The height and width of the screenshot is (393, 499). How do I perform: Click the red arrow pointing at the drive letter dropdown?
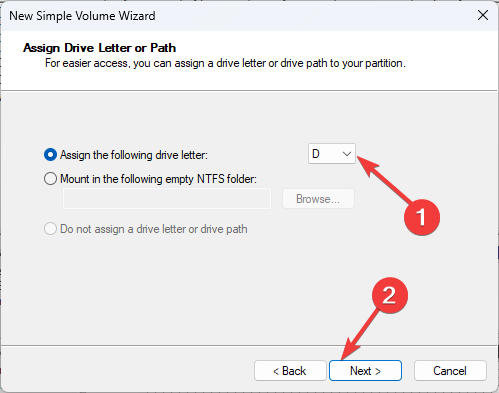pos(383,179)
